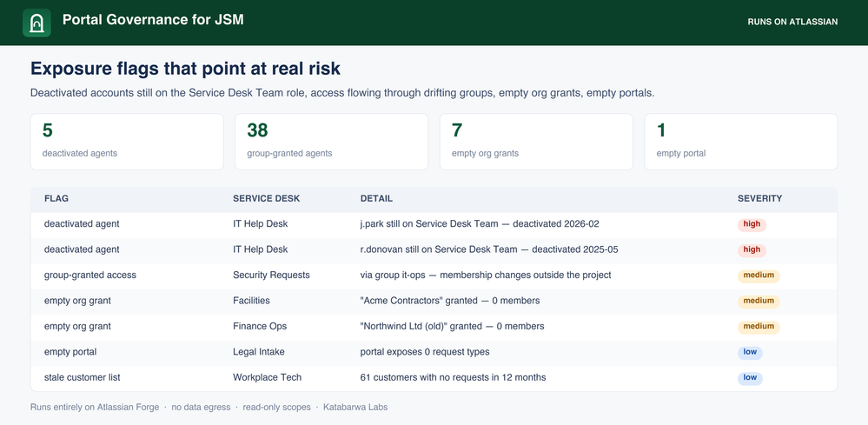Click the Northwind Ltd (old) granted detail
The height and width of the screenshot is (425, 868).
pyautogui.click(x=453, y=327)
